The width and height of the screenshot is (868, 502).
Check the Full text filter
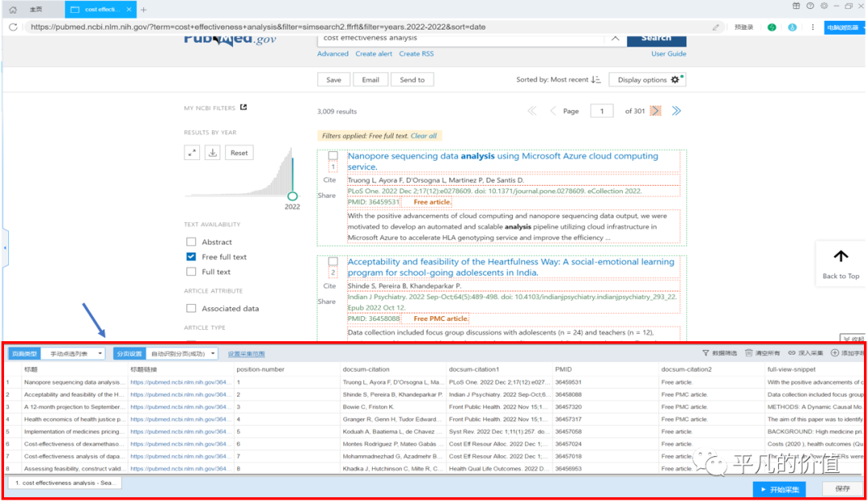191,271
